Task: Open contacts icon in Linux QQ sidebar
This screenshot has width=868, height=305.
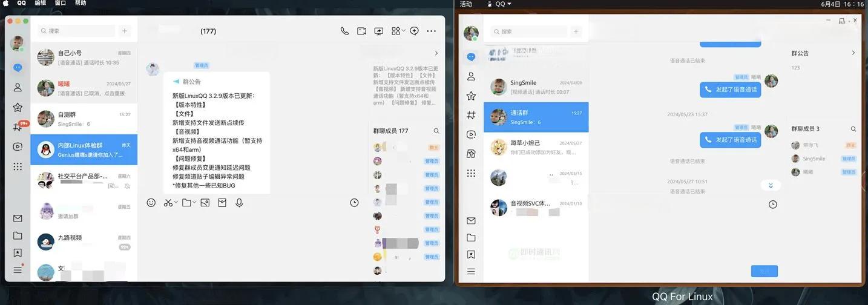Action: click(471, 76)
